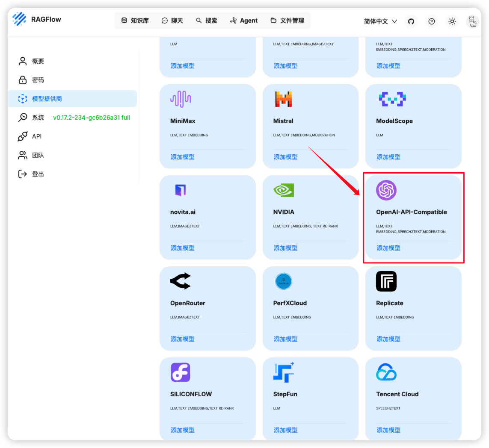This screenshot has width=489, height=448.
Task: Switch to the 聊天 tab
Action: pyautogui.click(x=172, y=21)
